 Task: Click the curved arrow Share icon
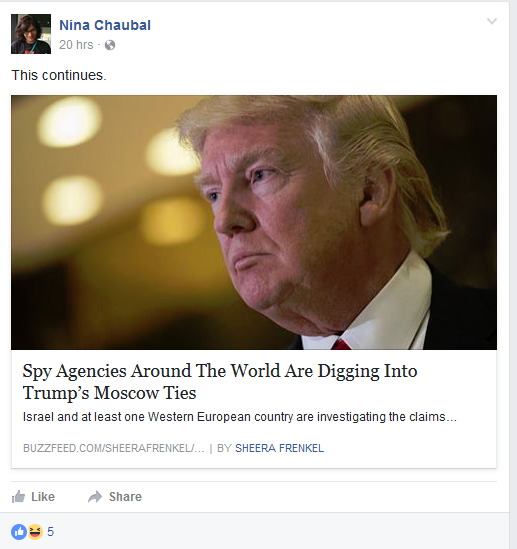pos(95,496)
